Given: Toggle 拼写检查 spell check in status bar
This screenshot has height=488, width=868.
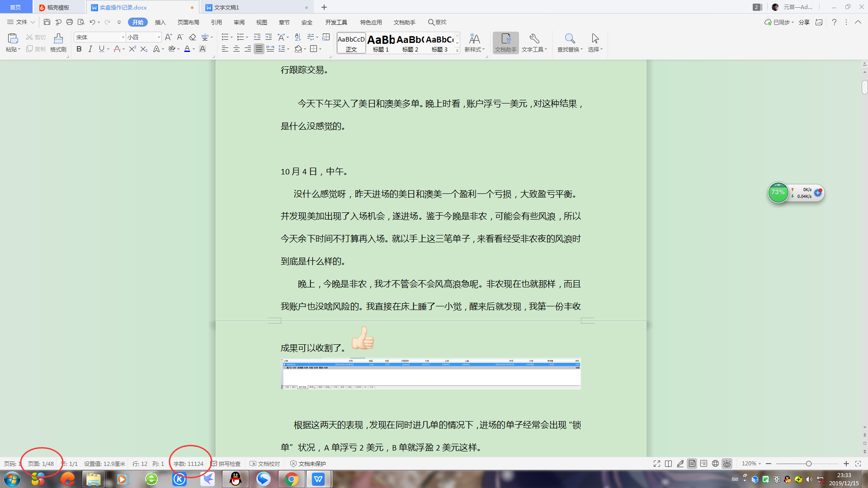Looking at the screenshot, I should click(226, 464).
